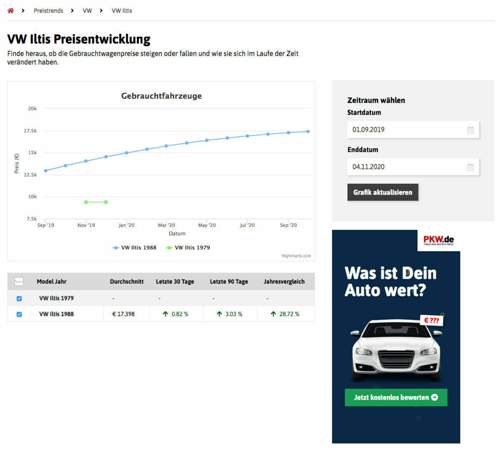Click the Highcharts.com credit link
This screenshot has height=449, width=500.
[296, 256]
